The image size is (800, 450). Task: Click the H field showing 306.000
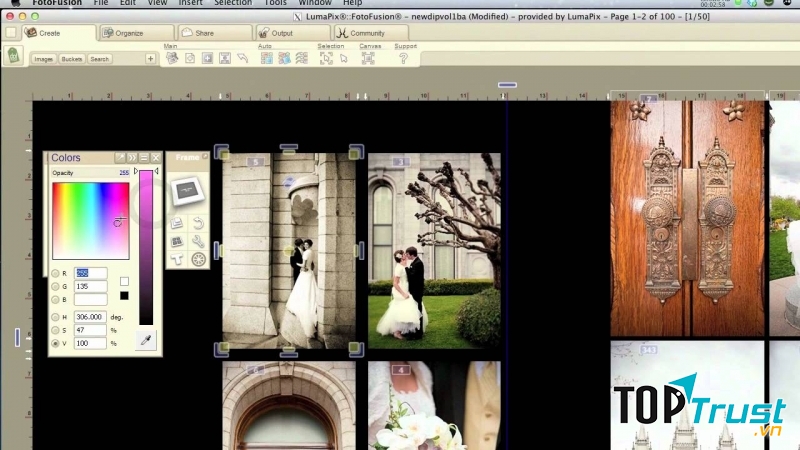[x=90, y=317]
